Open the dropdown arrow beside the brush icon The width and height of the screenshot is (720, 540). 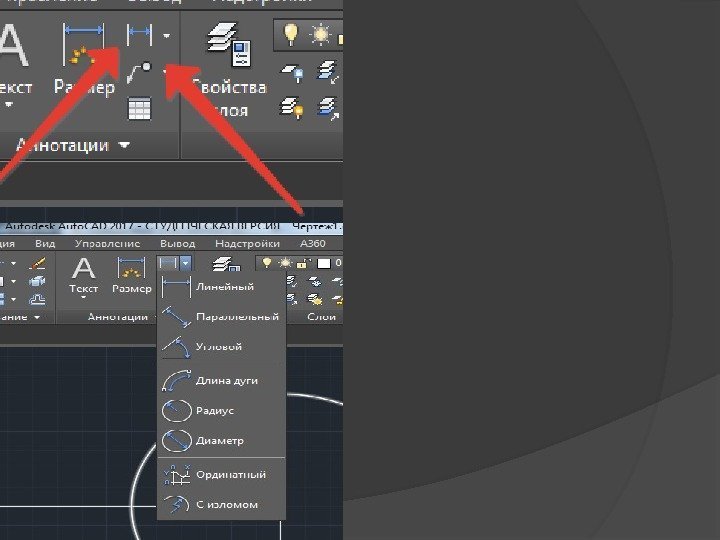13,264
